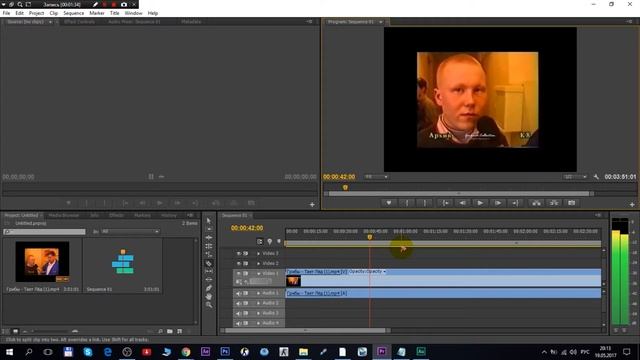Click New Item icon in Project panel
640x360 pixels.
180,331
